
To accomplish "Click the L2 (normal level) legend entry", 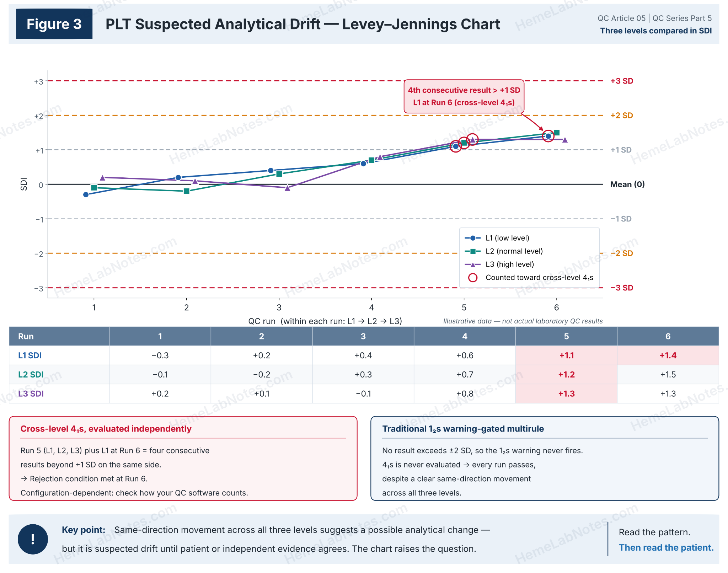I will pyautogui.click(x=504, y=251).
